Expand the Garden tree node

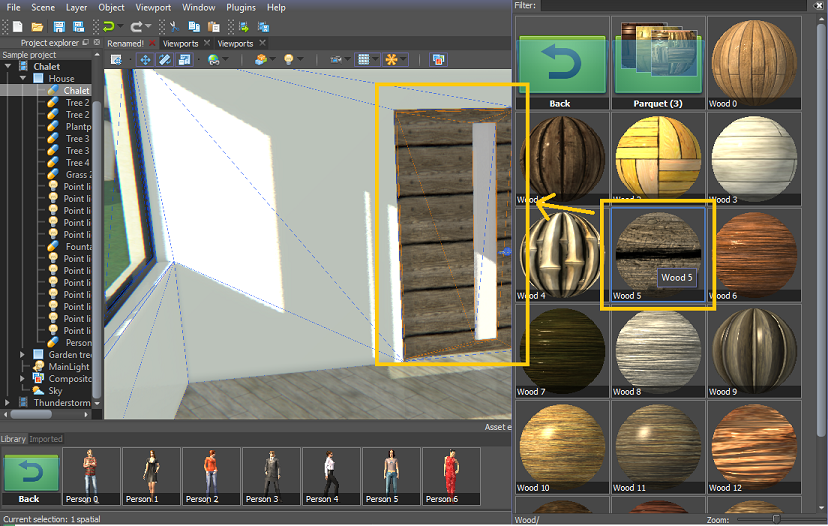tap(23, 355)
